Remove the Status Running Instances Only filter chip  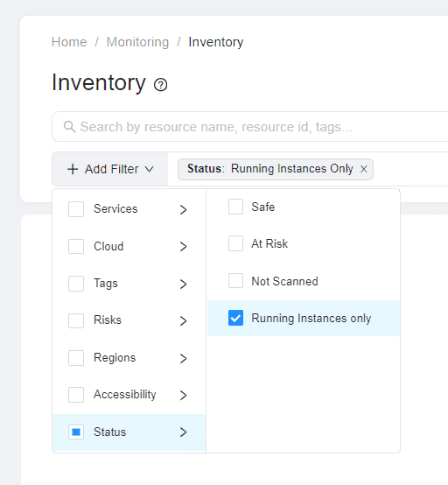[364, 169]
